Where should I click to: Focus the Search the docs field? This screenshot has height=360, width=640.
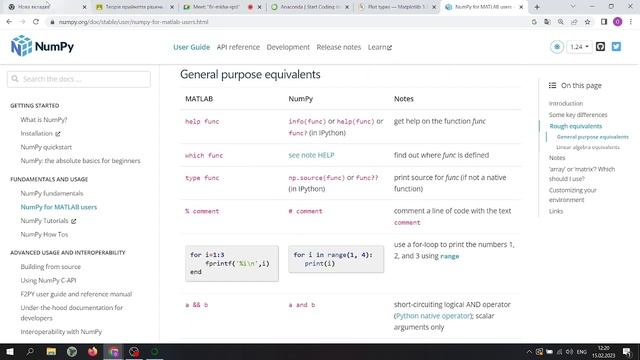click(79, 79)
